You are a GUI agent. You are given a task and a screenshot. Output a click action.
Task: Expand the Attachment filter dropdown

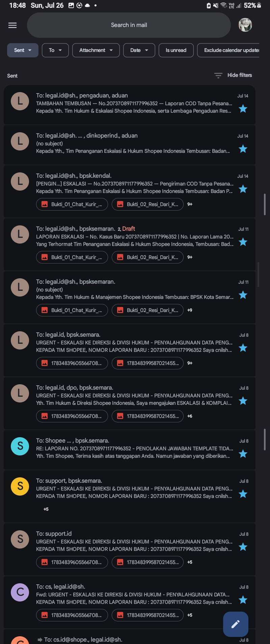[96, 50]
